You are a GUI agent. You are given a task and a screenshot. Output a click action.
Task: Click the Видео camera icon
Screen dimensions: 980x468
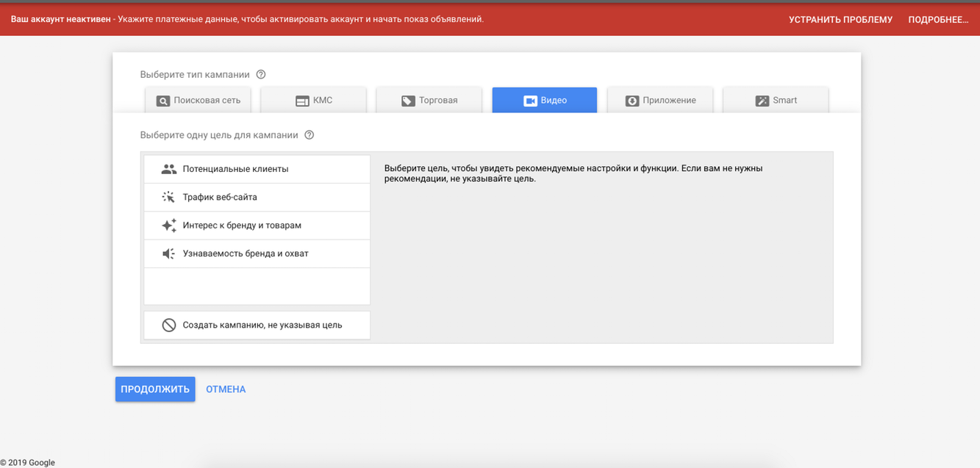click(530, 101)
